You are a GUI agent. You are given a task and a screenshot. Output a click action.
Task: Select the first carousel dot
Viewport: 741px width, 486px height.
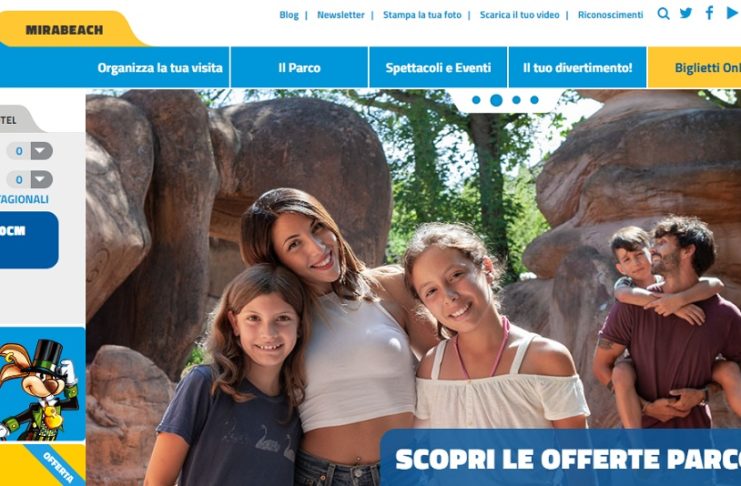tap(476, 100)
